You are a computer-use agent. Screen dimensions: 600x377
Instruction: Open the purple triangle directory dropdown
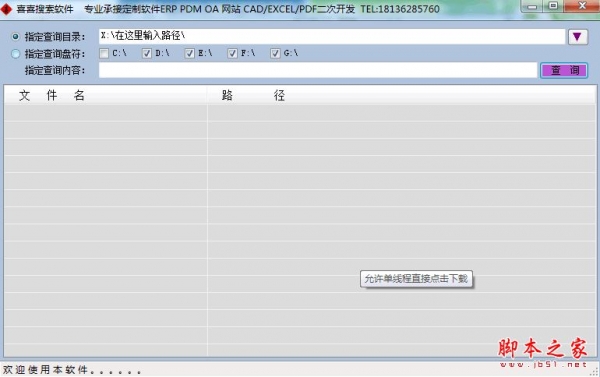point(578,37)
